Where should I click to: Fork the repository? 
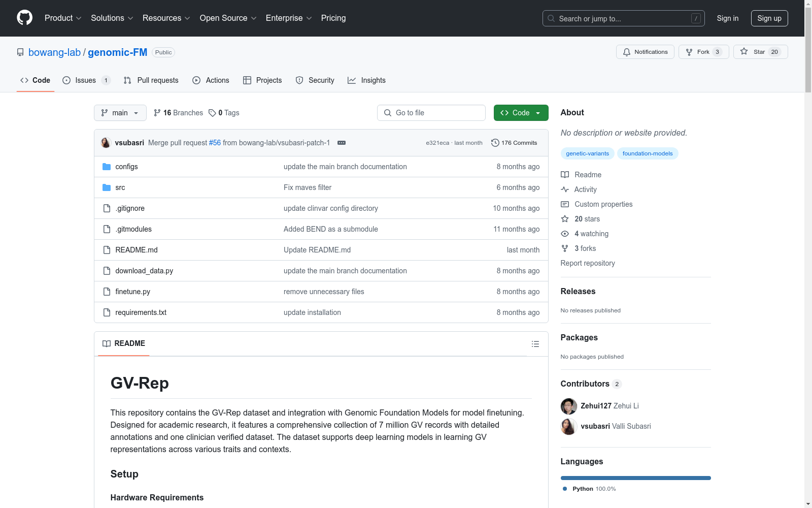(703, 52)
